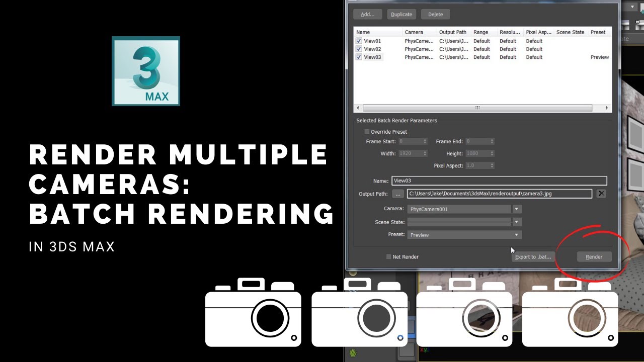Enable the Override Preset checkbox

367,132
